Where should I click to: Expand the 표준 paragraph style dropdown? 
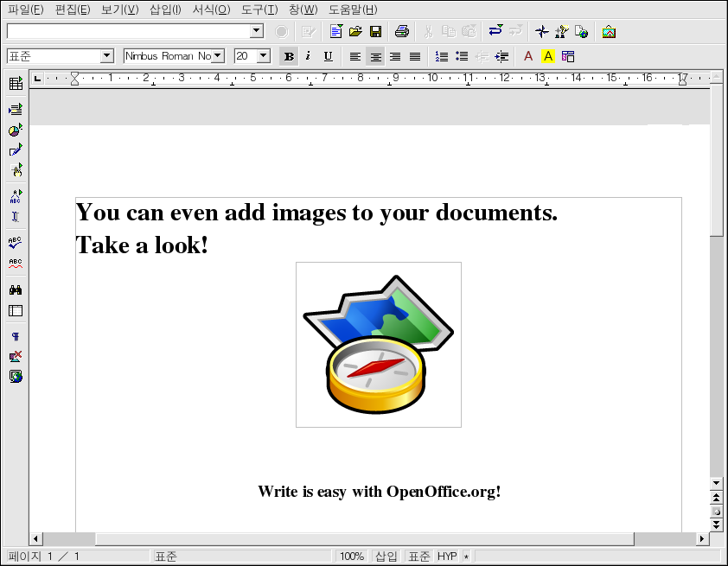coord(107,56)
